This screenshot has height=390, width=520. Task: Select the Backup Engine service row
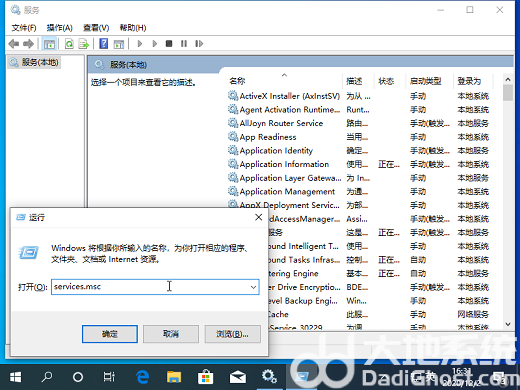pyautogui.click(x=380, y=301)
